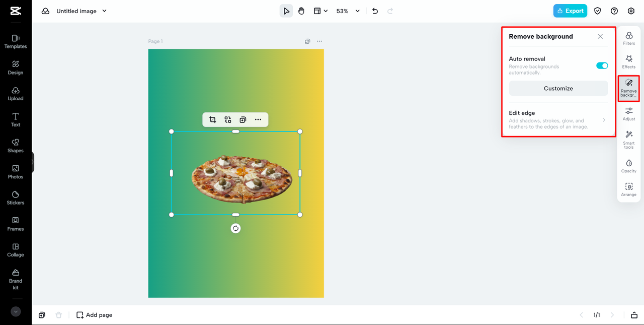Click the undo arrow icon

(375, 11)
